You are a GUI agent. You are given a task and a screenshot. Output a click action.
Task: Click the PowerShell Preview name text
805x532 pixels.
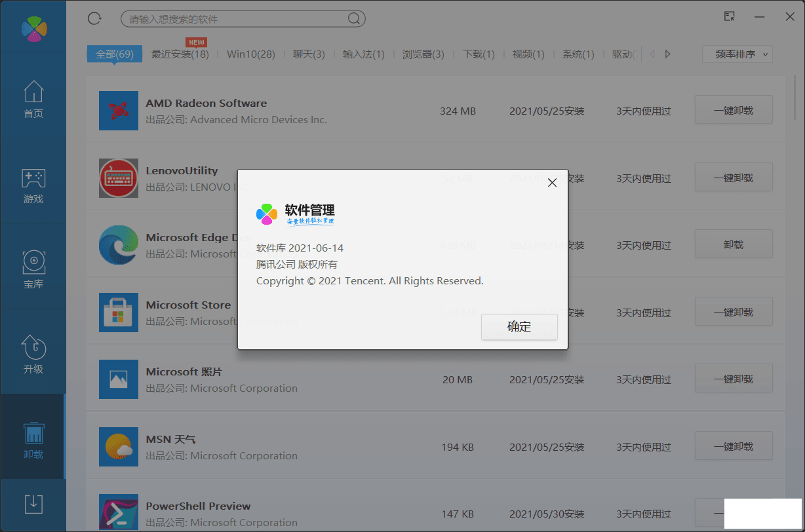(x=199, y=506)
